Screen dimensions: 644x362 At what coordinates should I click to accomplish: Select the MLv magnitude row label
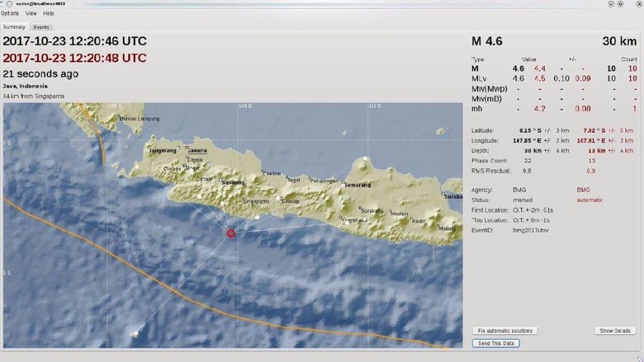(x=479, y=78)
